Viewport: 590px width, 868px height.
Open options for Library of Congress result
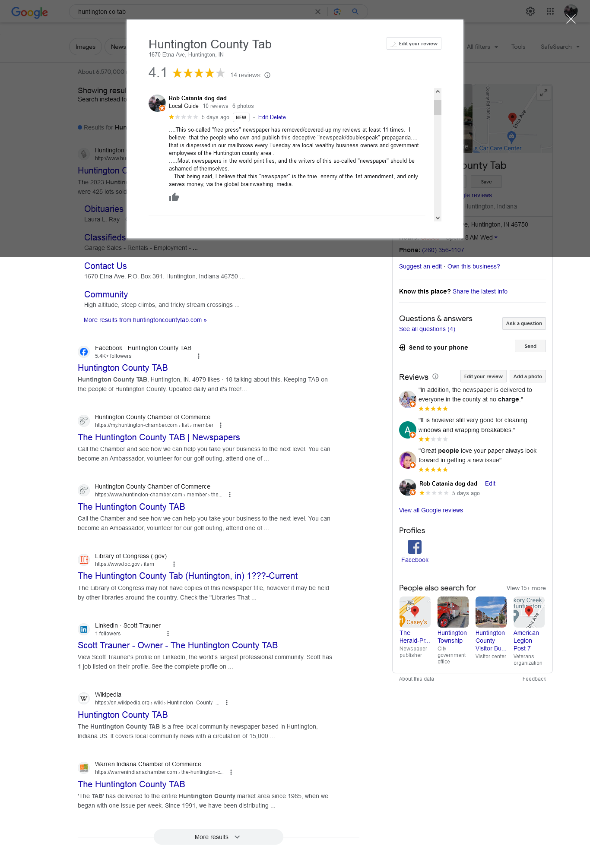pyautogui.click(x=174, y=564)
